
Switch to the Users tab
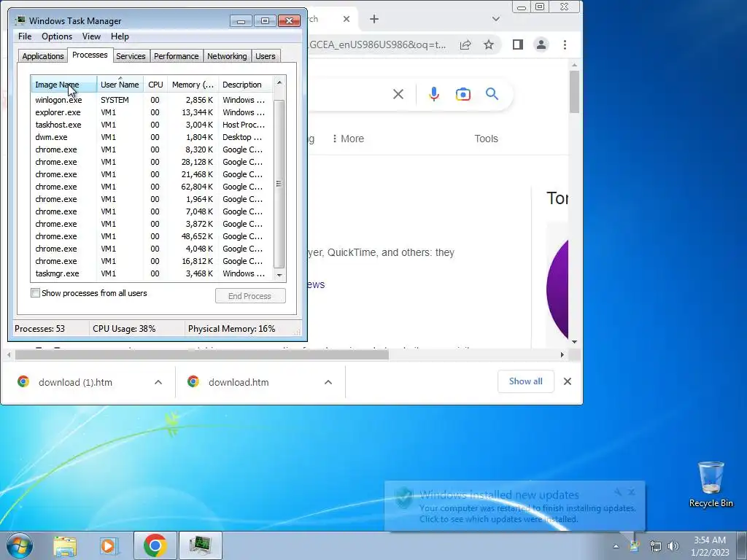tap(266, 56)
